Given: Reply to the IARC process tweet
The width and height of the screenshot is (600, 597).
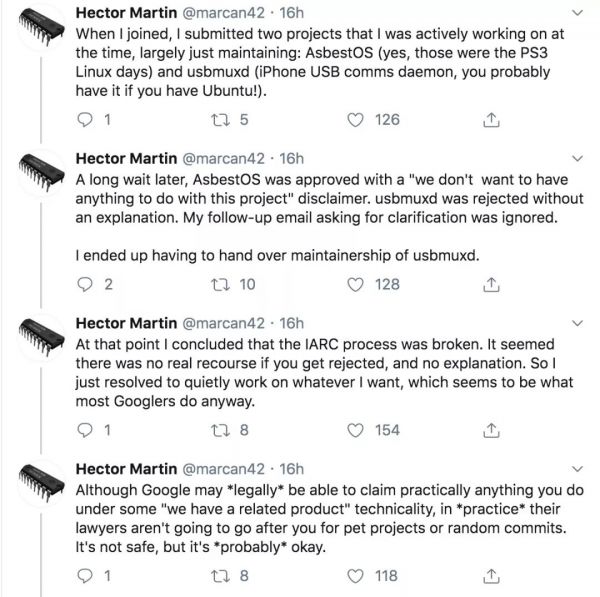Looking at the screenshot, I should pos(85,430).
